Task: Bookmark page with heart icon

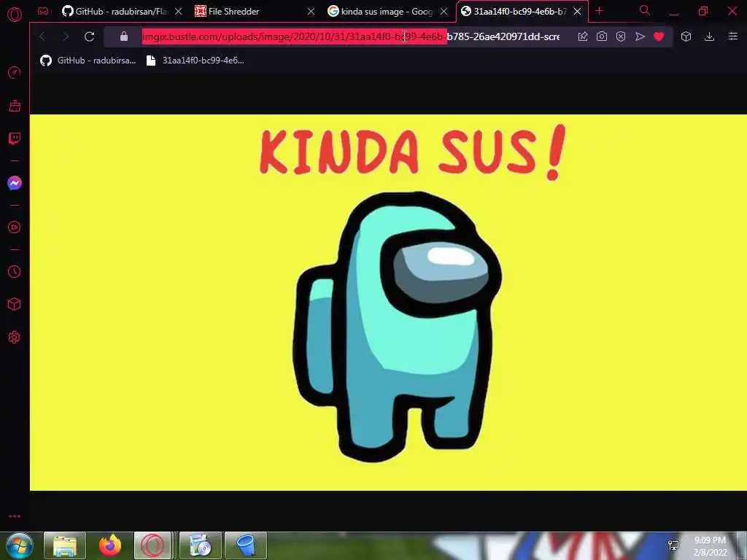Action: click(659, 36)
